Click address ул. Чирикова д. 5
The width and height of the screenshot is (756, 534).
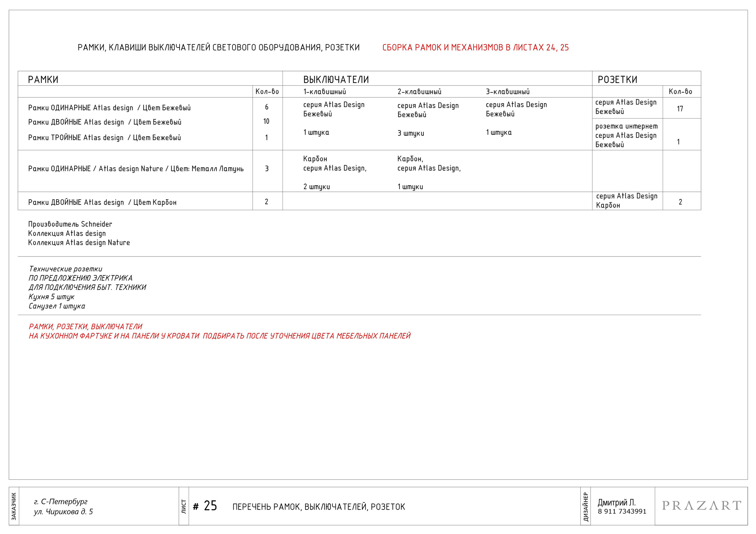tap(63, 512)
